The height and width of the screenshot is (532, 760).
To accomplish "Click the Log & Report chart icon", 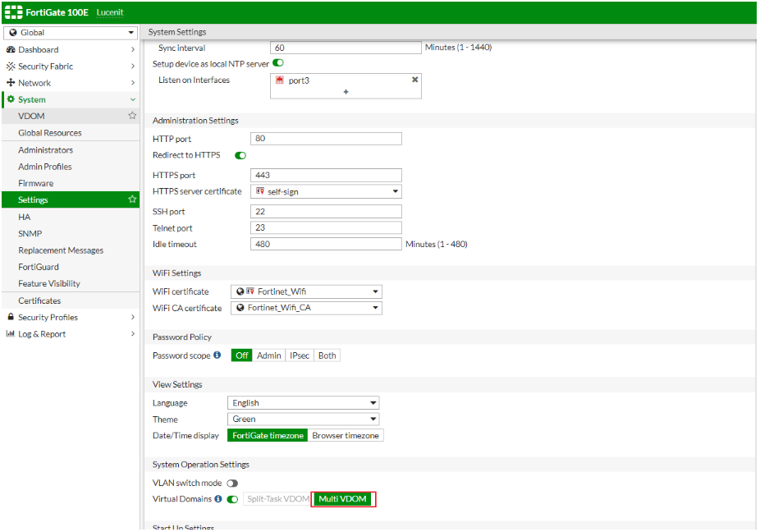I will click(x=10, y=333).
